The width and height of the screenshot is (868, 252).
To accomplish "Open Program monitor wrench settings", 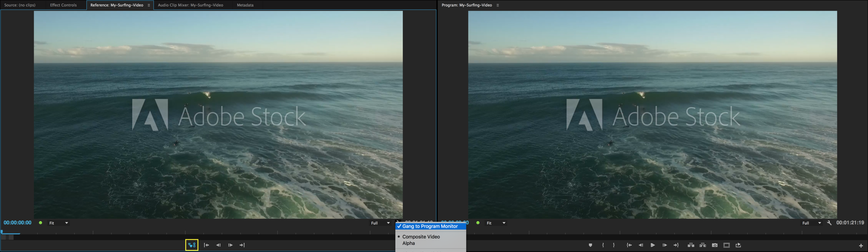I will pyautogui.click(x=829, y=223).
